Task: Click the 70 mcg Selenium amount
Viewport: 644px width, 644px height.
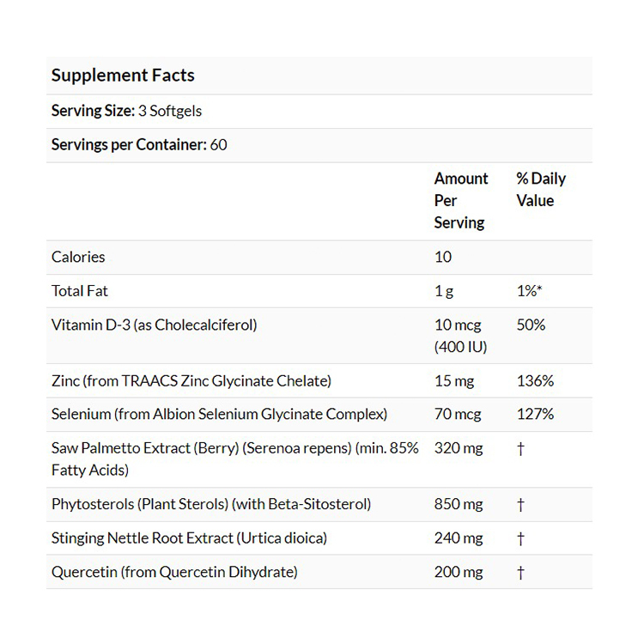Action: click(458, 414)
